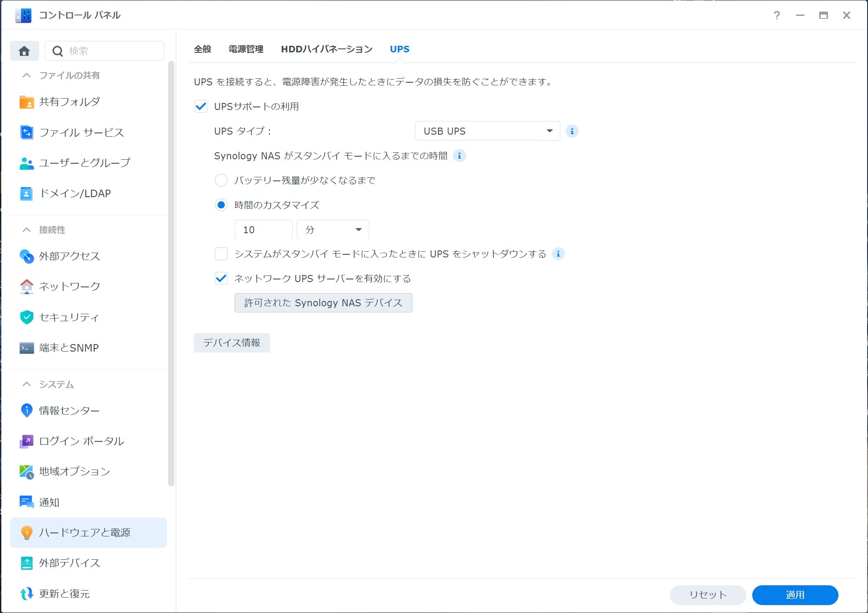This screenshot has height=613, width=868.
Task: Click the help question mark icon
Action: [777, 15]
